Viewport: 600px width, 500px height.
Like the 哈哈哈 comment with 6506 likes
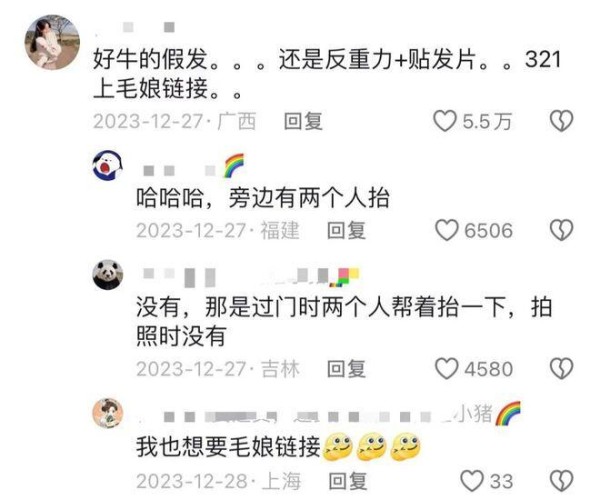(447, 230)
